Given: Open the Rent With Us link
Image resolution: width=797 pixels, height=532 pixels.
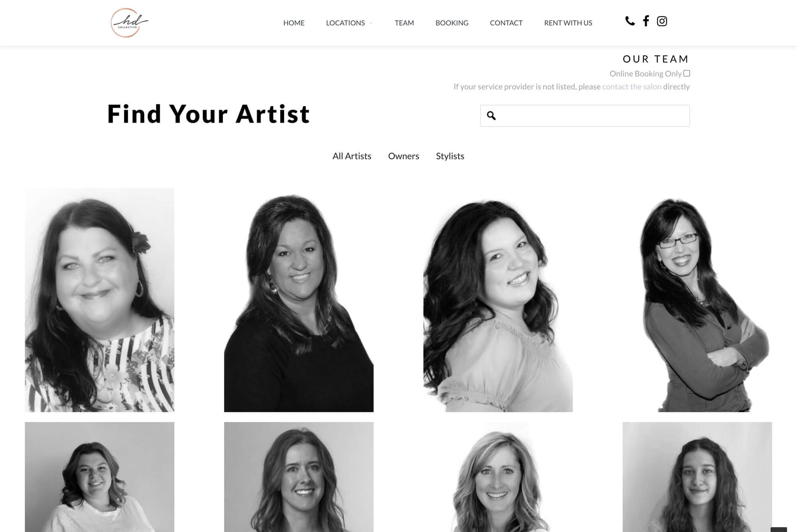Looking at the screenshot, I should click(x=568, y=23).
